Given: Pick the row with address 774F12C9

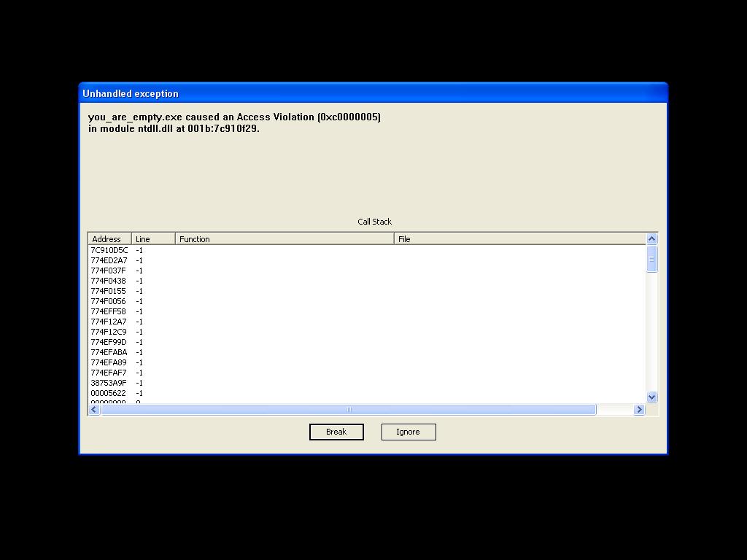Looking at the screenshot, I should point(109,332).
